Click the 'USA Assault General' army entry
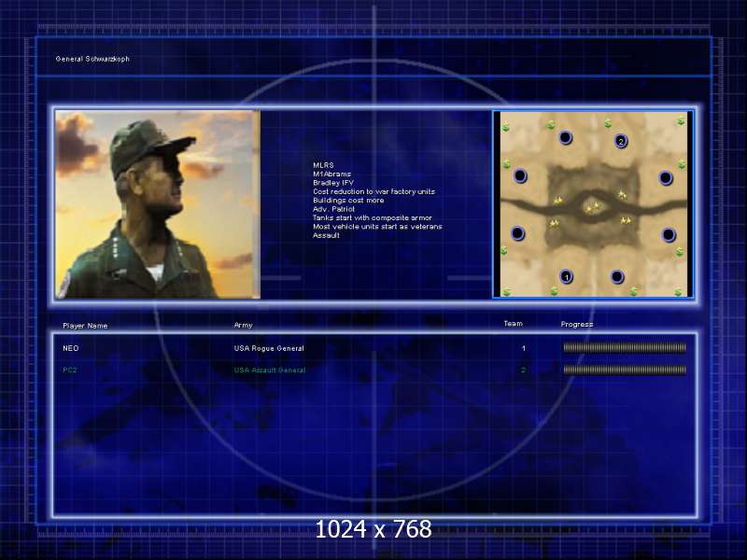 coord(270,370)
